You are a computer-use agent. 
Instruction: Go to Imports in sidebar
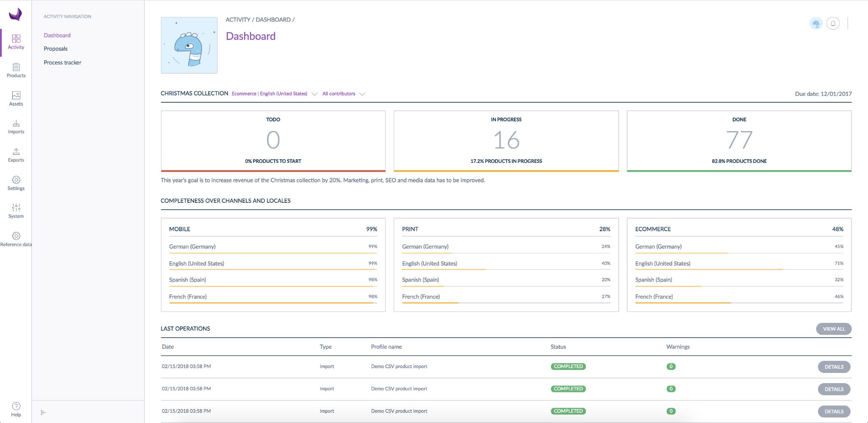pos(16,126)
